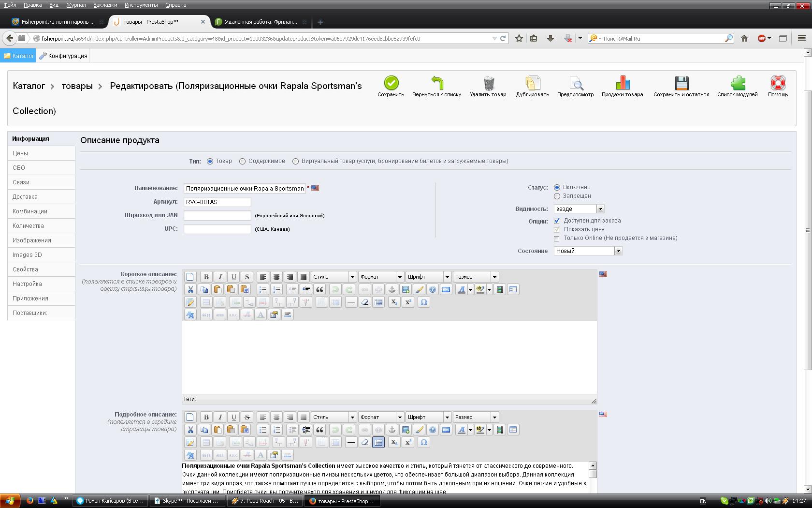The height and width of the screenshot is (508, 812).
Task: Toggle the Показать цену checkbox
Action: click(557, 229)
